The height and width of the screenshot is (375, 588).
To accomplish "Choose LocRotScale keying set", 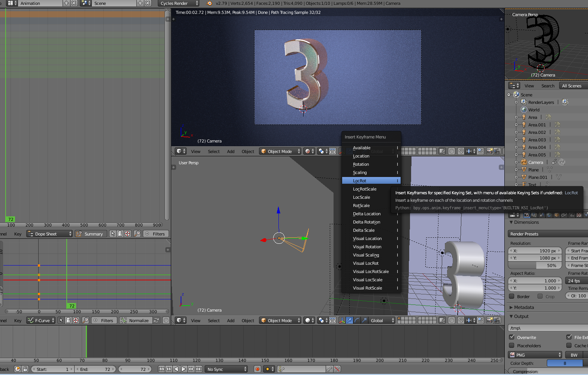I will [371, 189].
